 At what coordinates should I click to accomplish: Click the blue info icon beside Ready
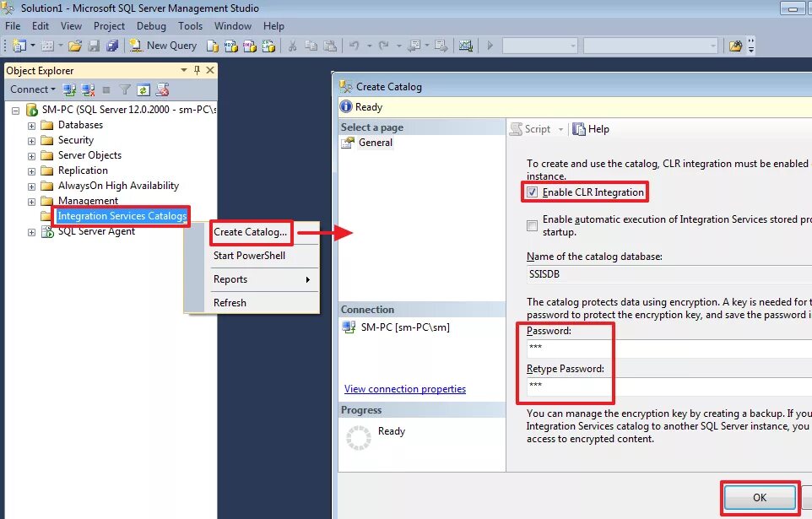[346, 106]
